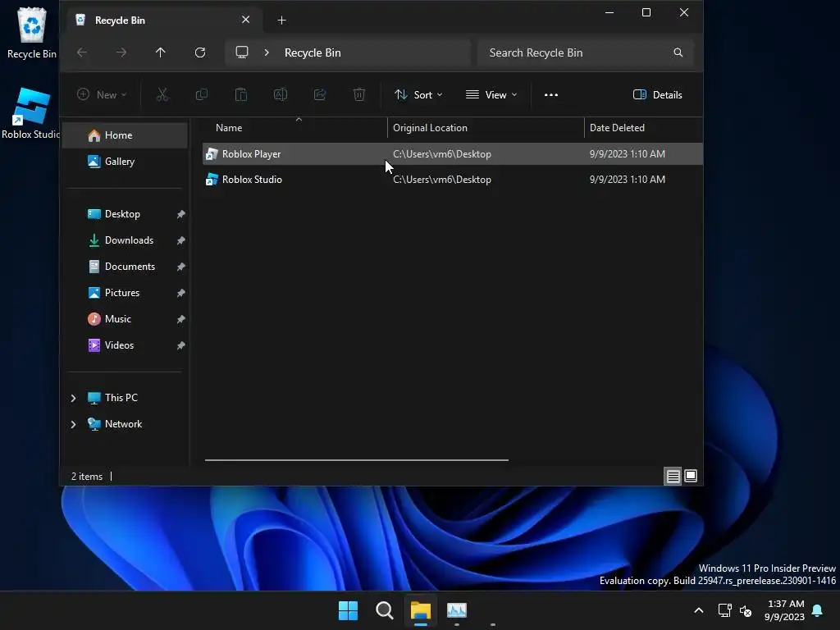The image size is (840, 630).
Task: Click the Delete trash can icon
Action: 359,95
